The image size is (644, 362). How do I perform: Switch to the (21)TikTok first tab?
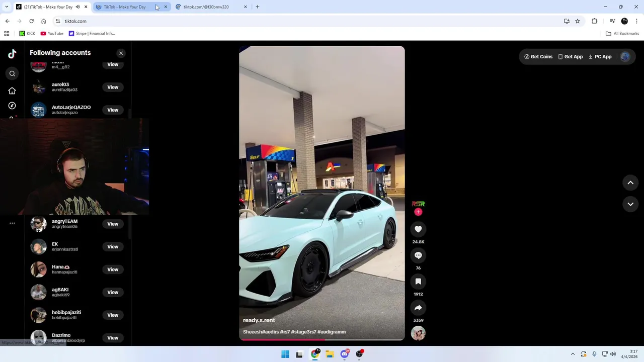tap(48, 7)
